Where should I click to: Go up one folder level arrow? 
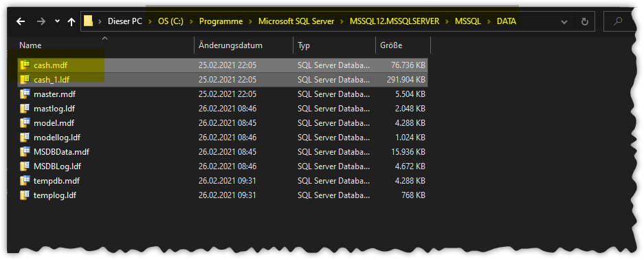click(71, 21)
